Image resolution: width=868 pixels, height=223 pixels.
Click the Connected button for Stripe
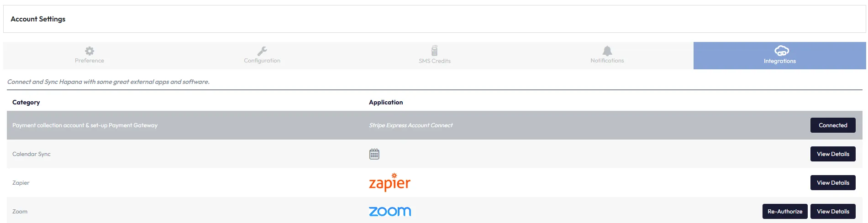point(832,125)
